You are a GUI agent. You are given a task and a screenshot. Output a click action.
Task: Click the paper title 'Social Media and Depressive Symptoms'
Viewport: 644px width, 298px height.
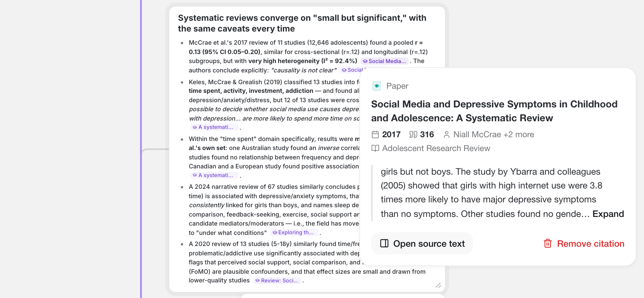(x=494, y=111)
